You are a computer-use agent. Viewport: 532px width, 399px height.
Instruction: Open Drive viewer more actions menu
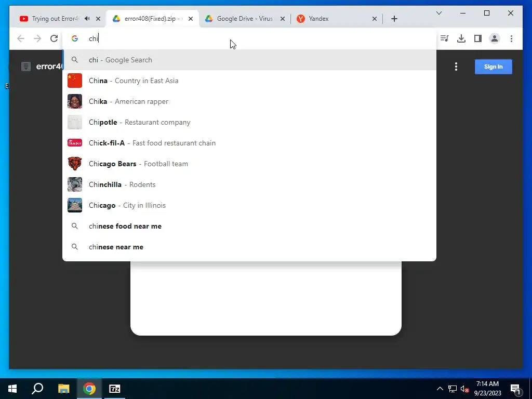[456, 66]
